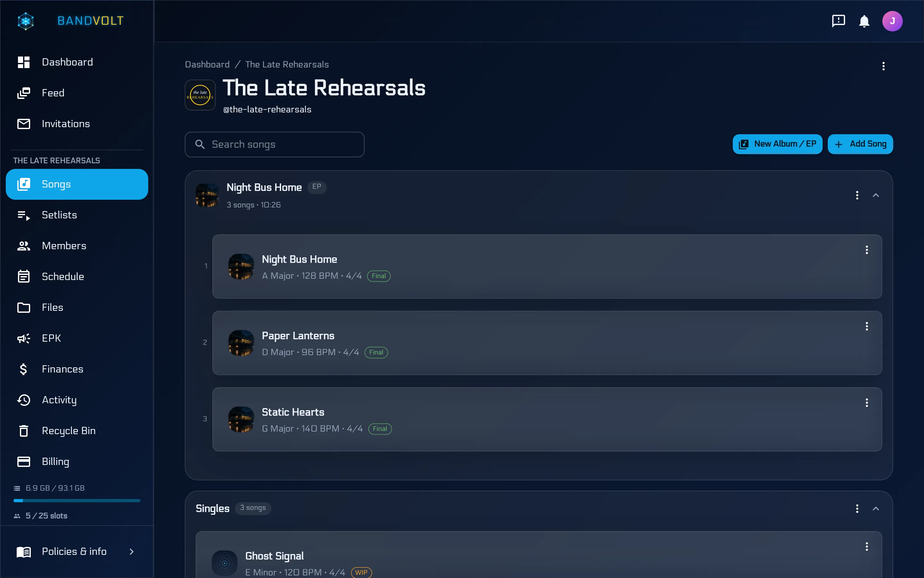924x578 pixels.
Task: Open Invitations in sidebar
Action: click(x=77, y=124)
